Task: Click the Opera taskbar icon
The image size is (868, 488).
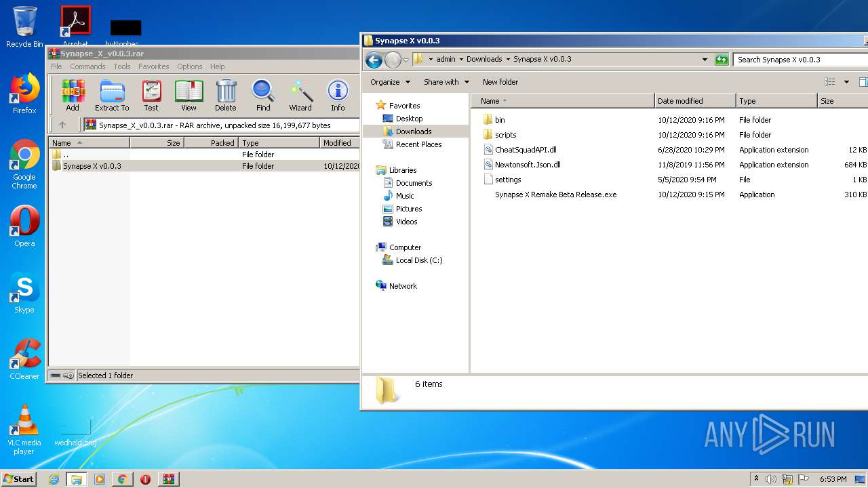Action: (x=145, y=479)
